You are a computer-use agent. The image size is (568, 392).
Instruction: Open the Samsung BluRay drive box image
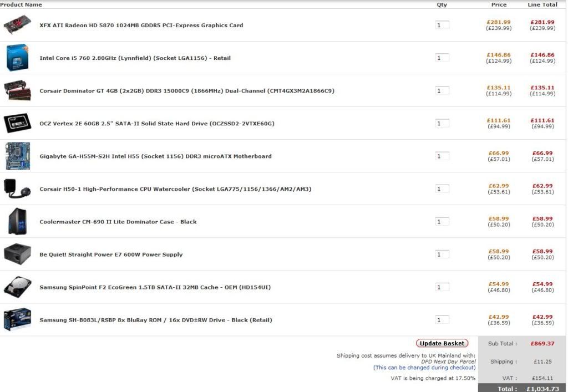click(x=17, y=319)
